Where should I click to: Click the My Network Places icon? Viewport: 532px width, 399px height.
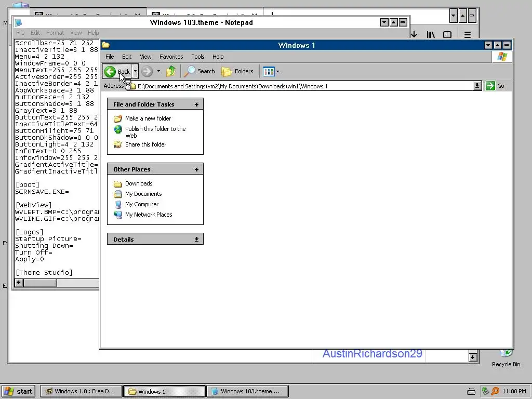click(118, 215)
